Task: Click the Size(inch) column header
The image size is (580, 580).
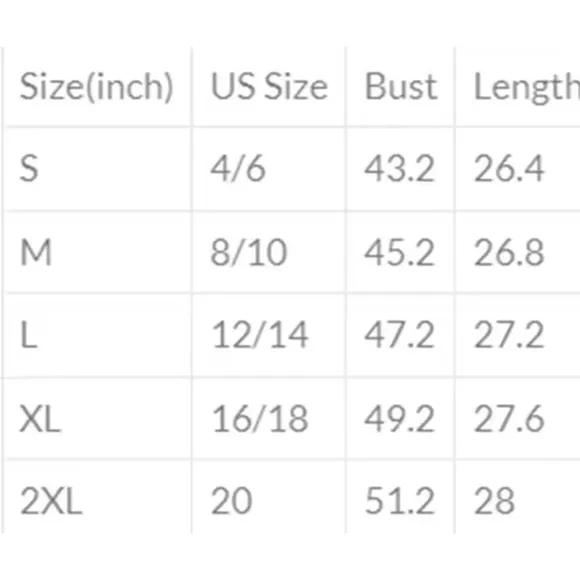Action: (x=97, y=87)
